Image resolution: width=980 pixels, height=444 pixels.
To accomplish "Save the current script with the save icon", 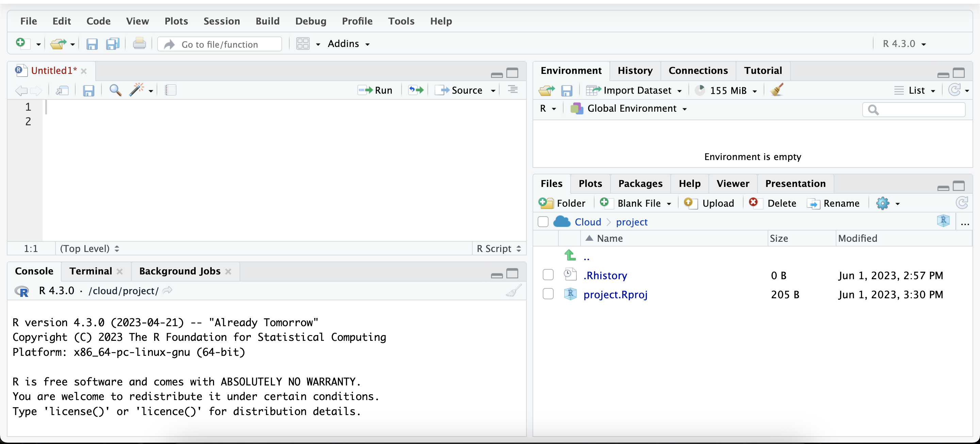I will coord(88,90).
